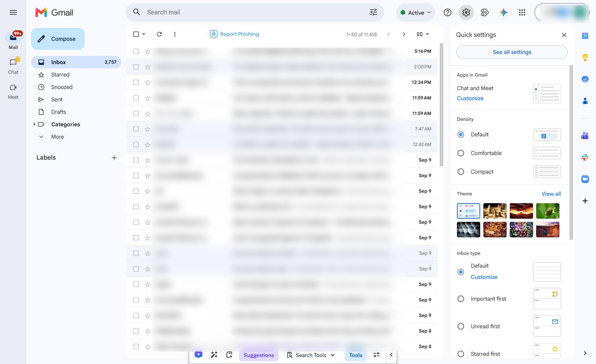Screen dimensions: 596x364
Task: Go to next page of emails
Action: (404, 34)
